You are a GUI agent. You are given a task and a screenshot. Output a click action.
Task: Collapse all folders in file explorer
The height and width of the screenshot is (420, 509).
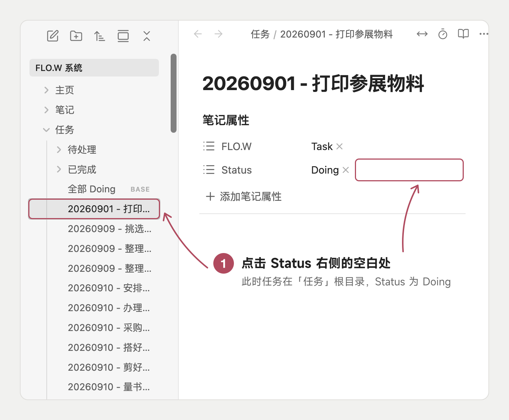(147, 36)
